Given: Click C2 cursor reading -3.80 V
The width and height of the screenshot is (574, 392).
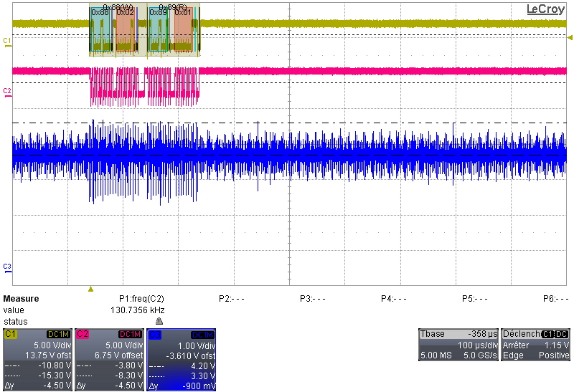Looking at the screenshot, I should pyautogui.click(x=128, y=365).
